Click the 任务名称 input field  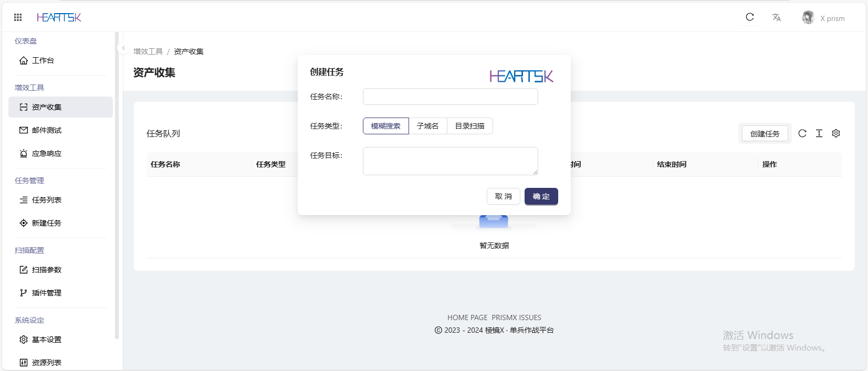pos(450,97)
